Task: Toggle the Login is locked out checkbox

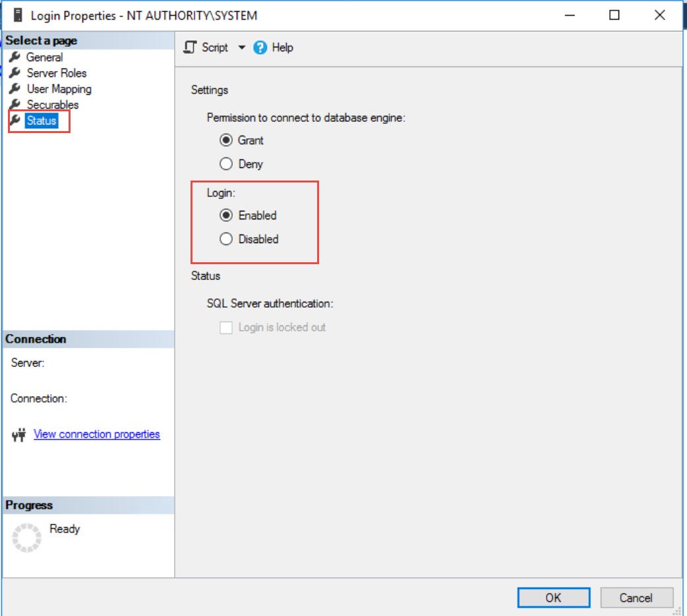Action: point(226,327)
